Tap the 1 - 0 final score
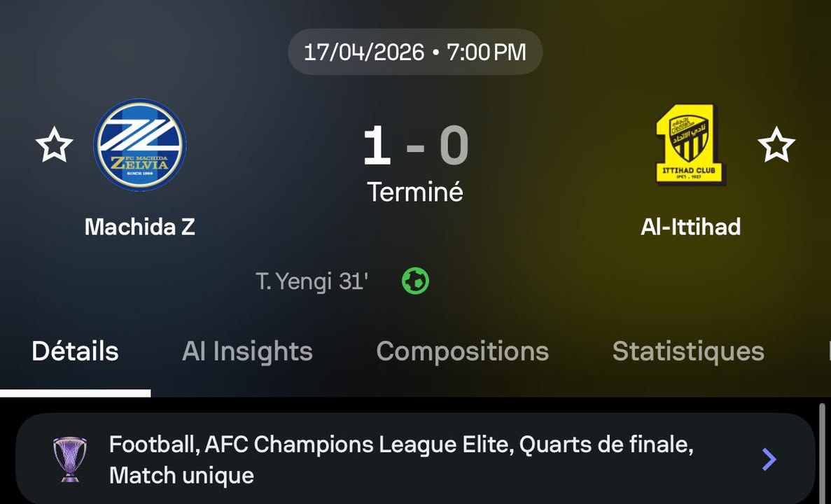Screen dimensions: 831x504 click(x=416, y=145)
